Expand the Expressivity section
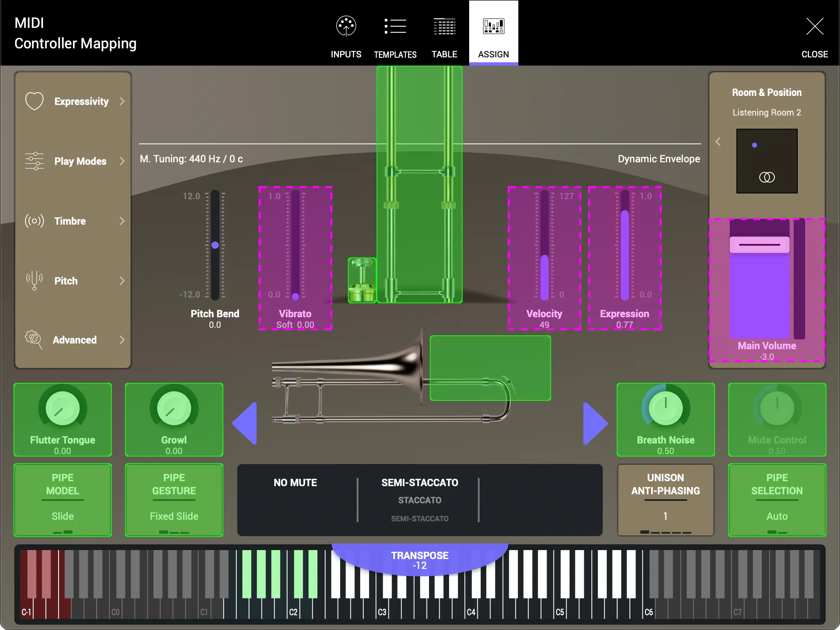Viewport: 840px width, 630px height. [122, 101]
